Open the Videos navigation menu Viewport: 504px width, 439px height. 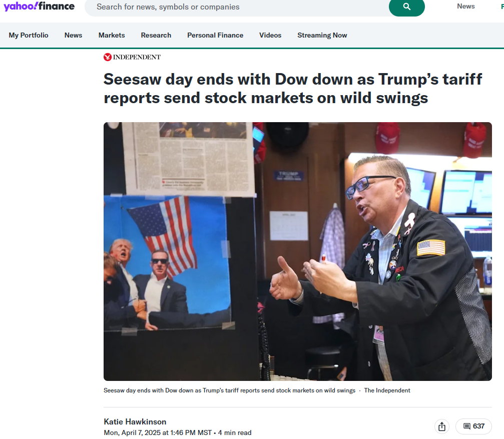(x=270, y=36)
